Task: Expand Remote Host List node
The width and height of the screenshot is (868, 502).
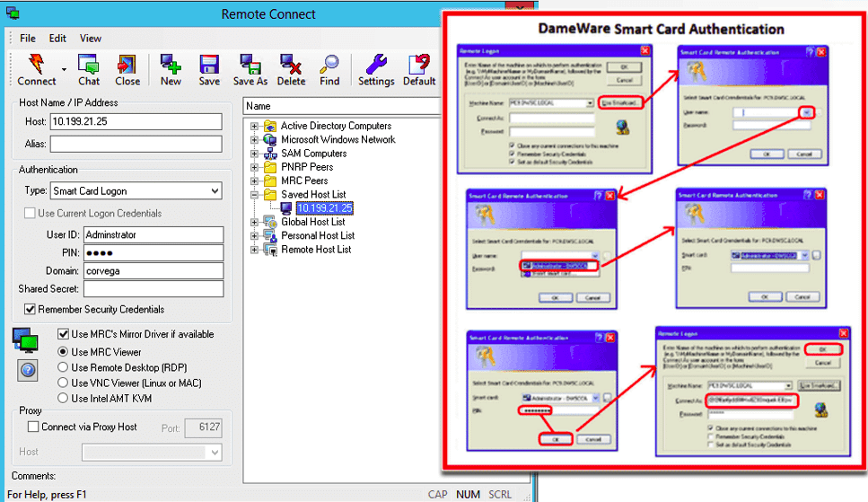Action: coord(254,250)
